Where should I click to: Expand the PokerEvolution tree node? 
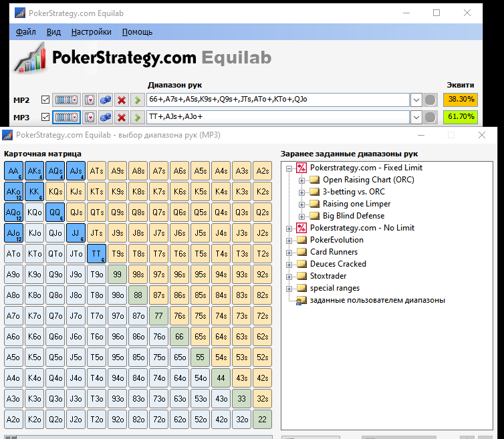pyautogui.click(x=289, y=241)
